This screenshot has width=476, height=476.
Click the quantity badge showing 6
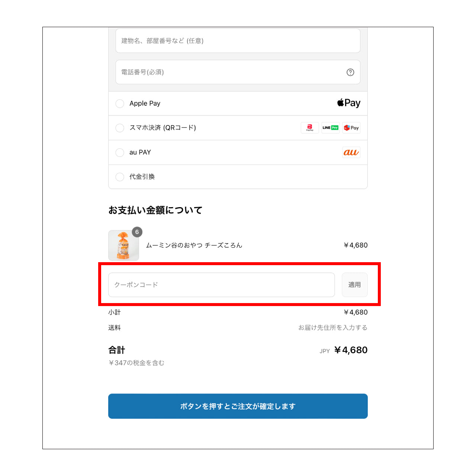coord(137,232)
